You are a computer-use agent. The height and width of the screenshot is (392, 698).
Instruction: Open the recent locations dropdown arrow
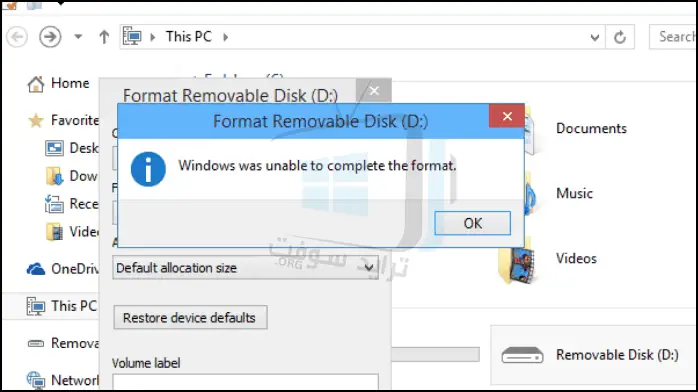coord(78,36)
